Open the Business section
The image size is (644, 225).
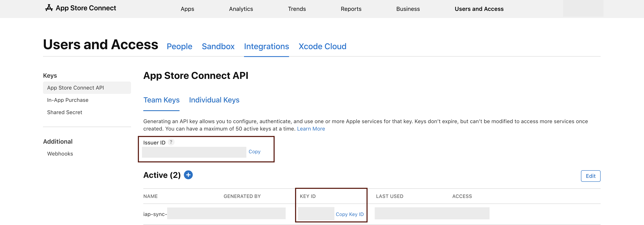point(408,9)
